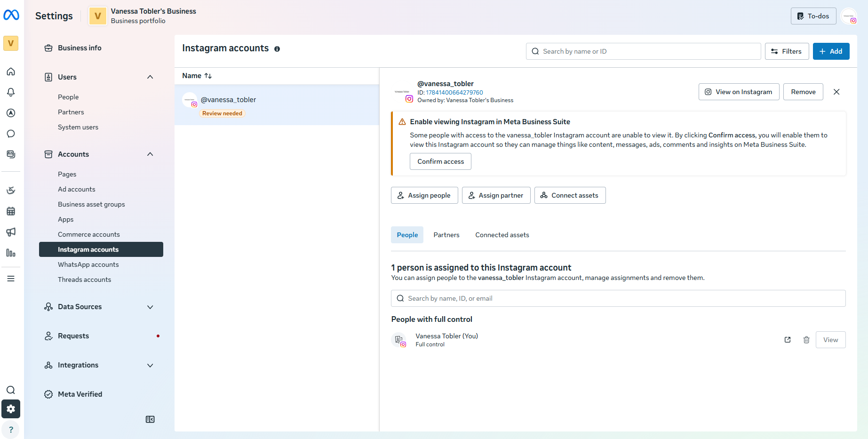Click trash icon to remove Vanessa Tobler
Image resolution: width=868 pixels, height=439 pixels.
(x=806, y=340)
